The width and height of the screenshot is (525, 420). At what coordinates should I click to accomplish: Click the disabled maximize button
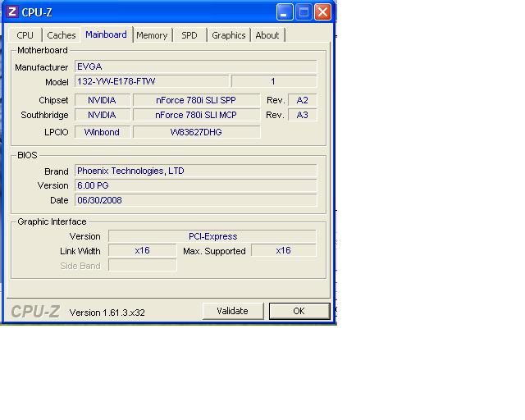pyautogui.click(x=304, y=12)
